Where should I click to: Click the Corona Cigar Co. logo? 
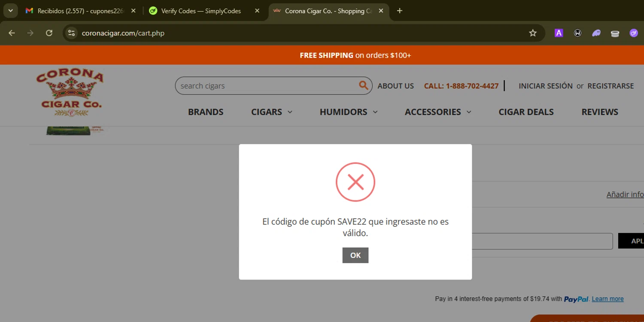click(x=70, y=93)
